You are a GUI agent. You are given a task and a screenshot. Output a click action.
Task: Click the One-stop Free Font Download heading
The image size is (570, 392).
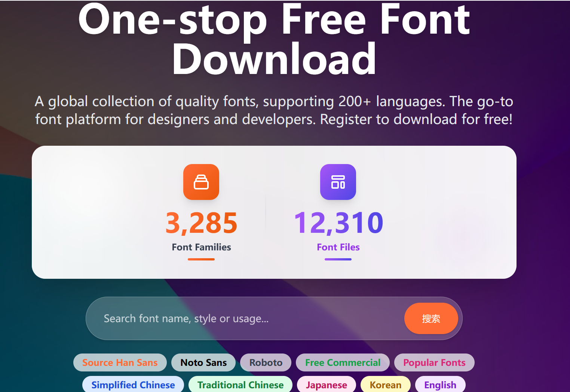coord(274,39)
